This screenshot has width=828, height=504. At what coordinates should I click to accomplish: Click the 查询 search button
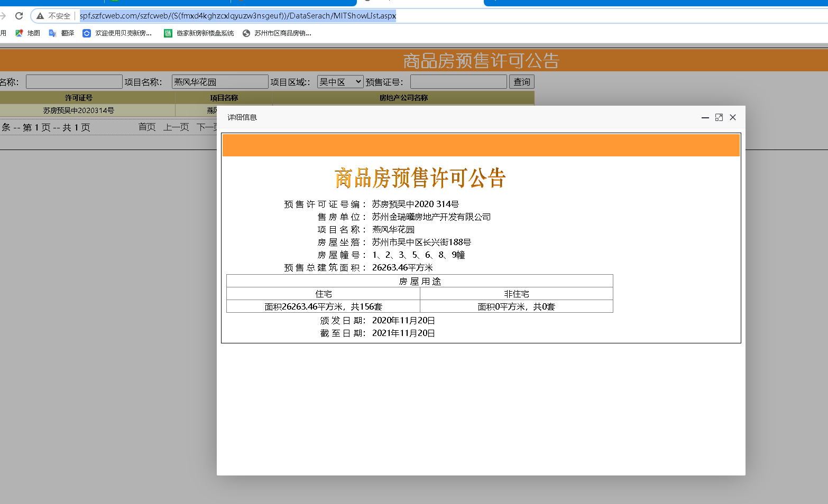click(x=522, y=82)
